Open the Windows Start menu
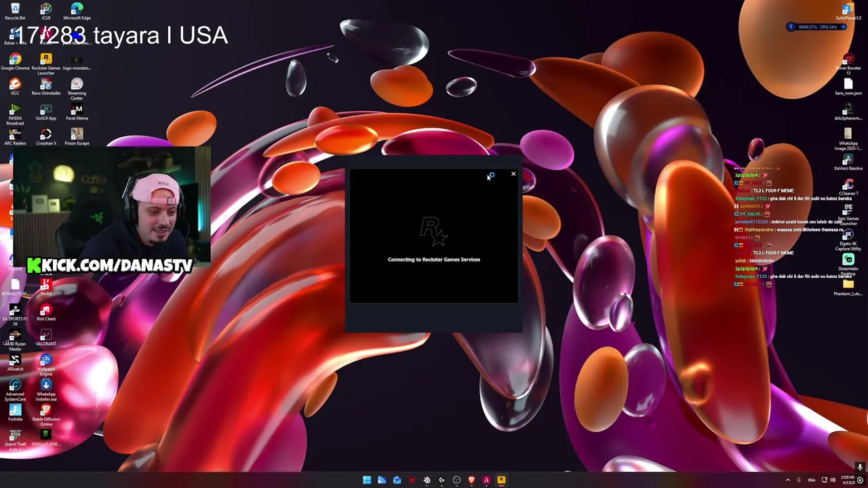This screenshot has height=488, width=868. [x=367, y=480]
